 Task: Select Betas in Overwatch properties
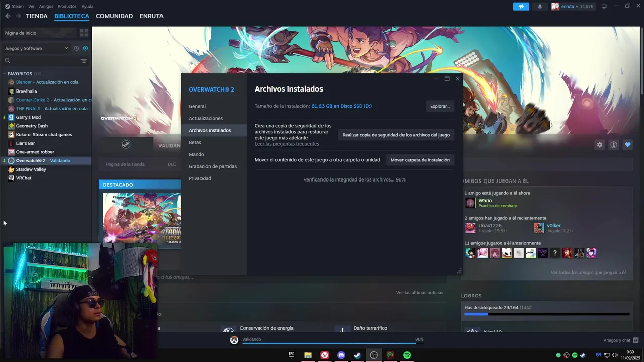(214, 142)
